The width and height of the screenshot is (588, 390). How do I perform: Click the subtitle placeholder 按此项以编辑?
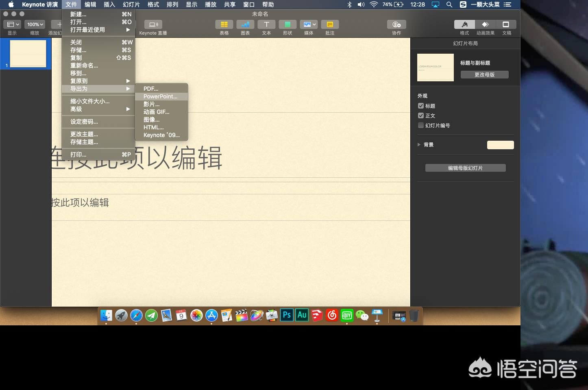point(81,203)
